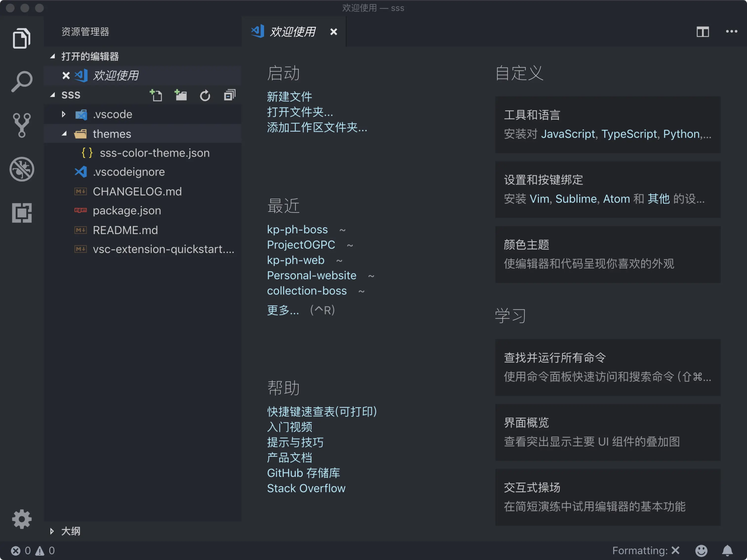Collapse all folders in explorer

(230, 96)
